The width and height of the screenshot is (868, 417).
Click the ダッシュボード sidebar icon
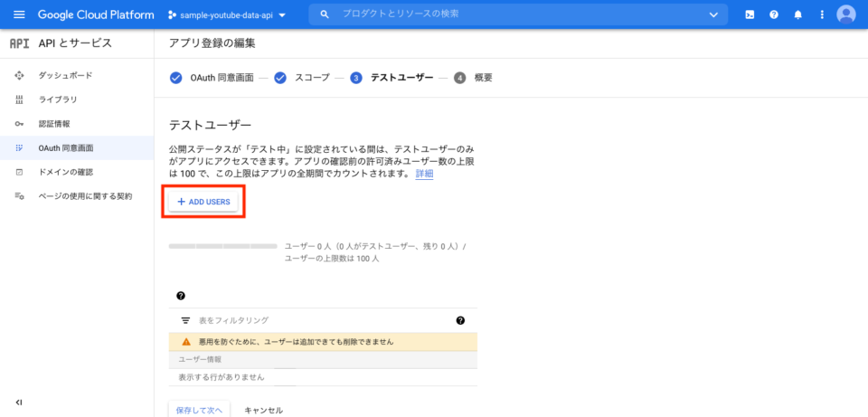point(19,75)
